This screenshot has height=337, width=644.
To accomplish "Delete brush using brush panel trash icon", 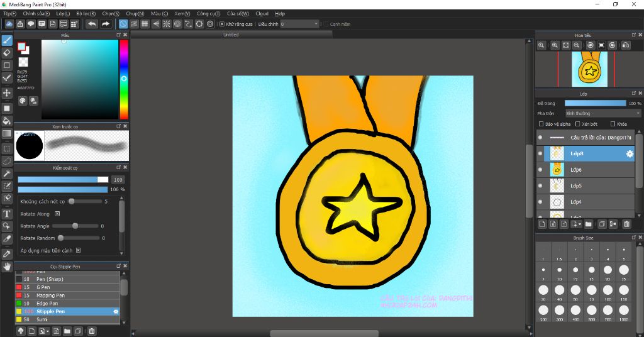I will point(92,331).
